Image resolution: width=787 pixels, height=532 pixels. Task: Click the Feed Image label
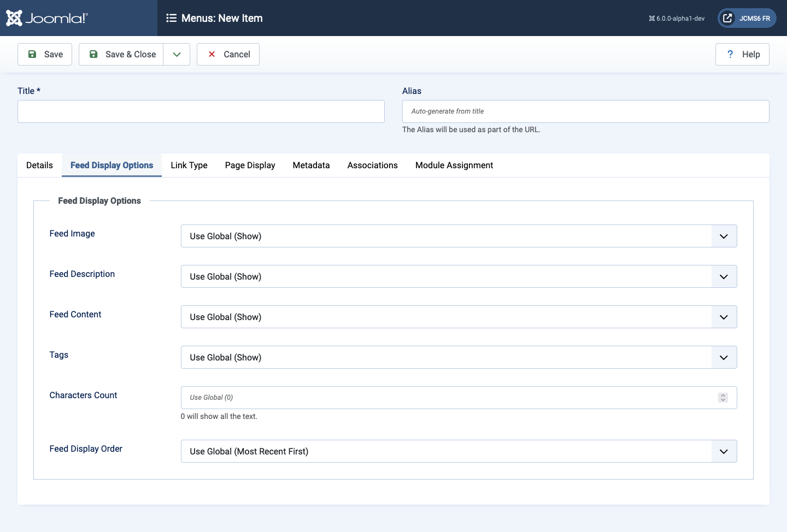pos(72,233)
